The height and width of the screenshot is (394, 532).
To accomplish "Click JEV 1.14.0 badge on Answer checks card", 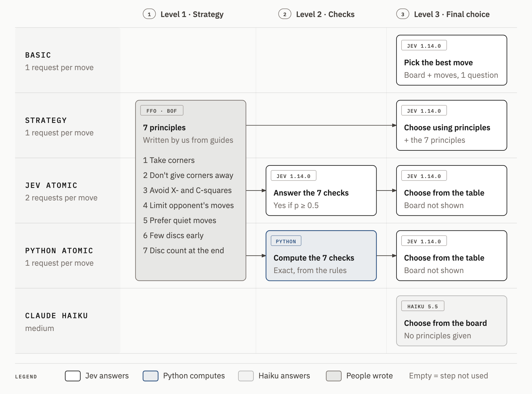I will click(293, 176).
